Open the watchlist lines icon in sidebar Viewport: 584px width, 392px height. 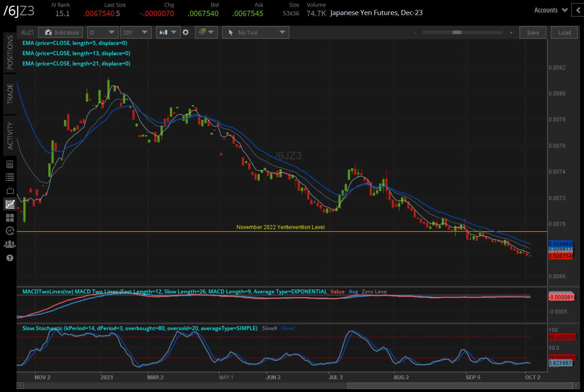point(10,177)
